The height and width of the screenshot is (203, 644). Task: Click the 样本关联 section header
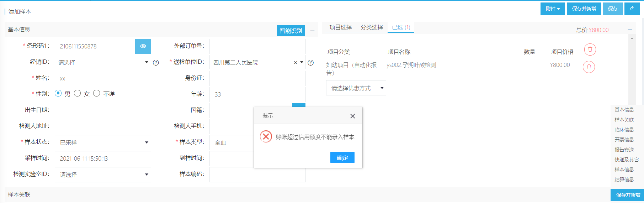(x=19, y=194)
